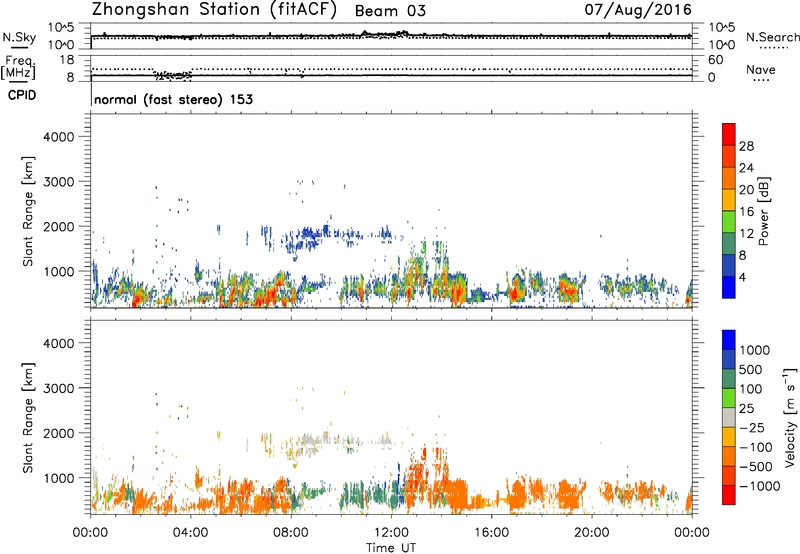Click the "4000" tick of power panel
This screenshot has width=800, height=554.
coord(59,137)
